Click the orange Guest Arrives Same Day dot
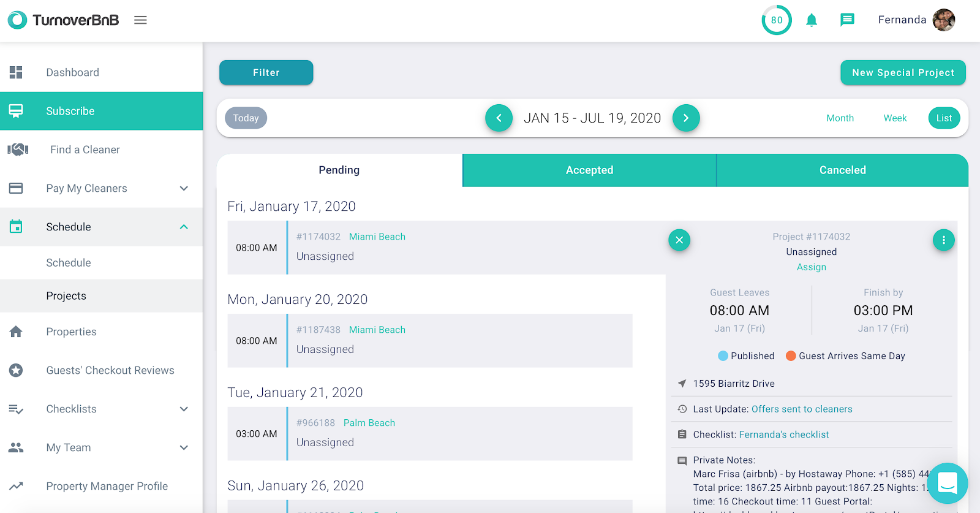Viewport: 980px width, 513px height. 791,355
